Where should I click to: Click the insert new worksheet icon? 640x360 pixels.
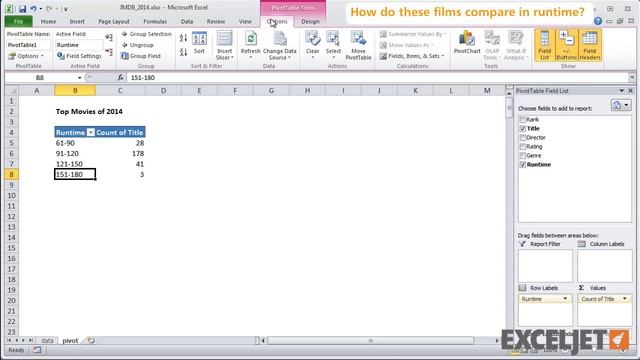tap(91, 340)
